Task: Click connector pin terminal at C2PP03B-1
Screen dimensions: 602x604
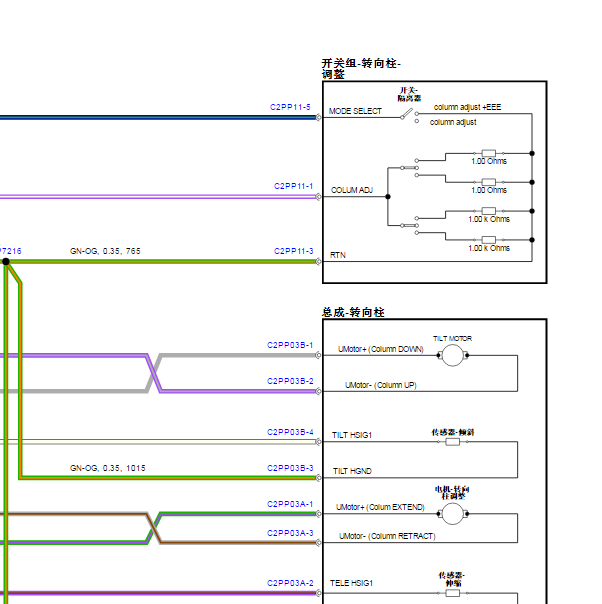Action: tap(319, 355)
